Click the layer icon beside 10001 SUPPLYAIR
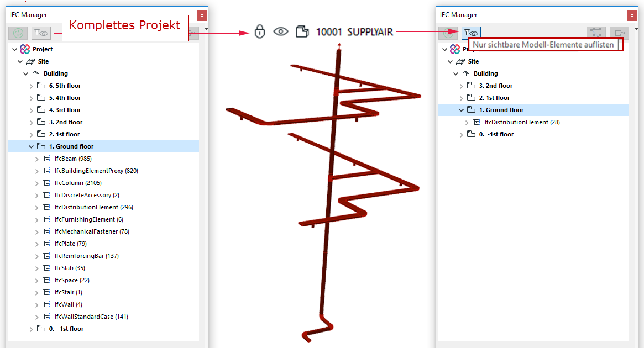This screenshot has height=348, width=644. tap(302, 32)
